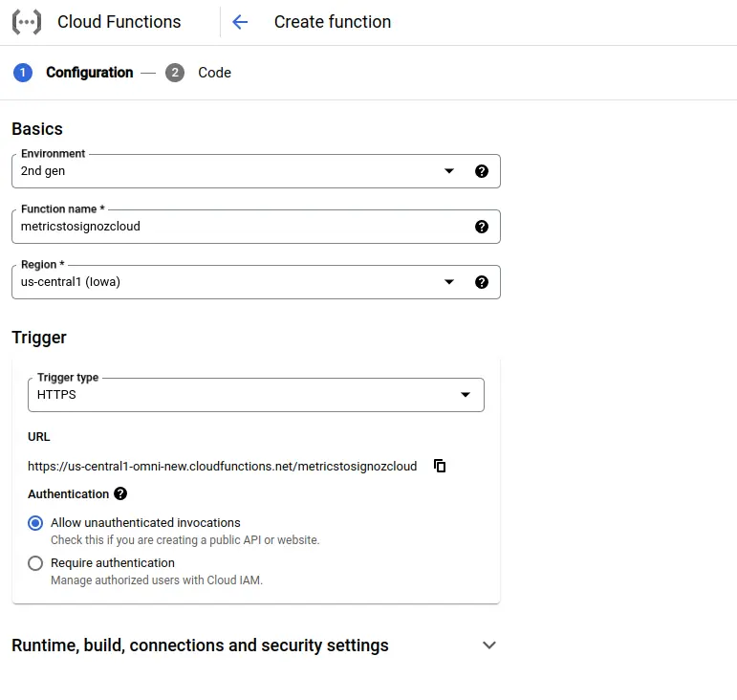Screen dimensions: 737x700
Task: Go back with the blue arrow
Action: [240, 22]
